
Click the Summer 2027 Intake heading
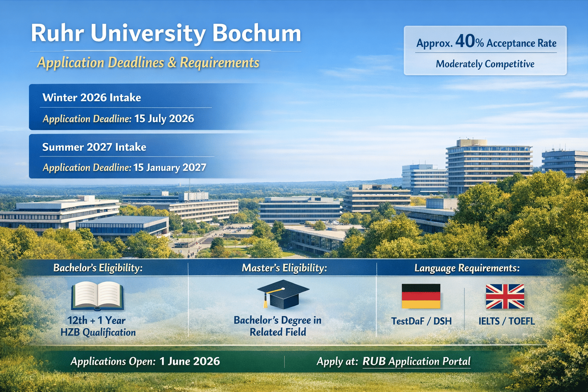(x=94, y=147)
